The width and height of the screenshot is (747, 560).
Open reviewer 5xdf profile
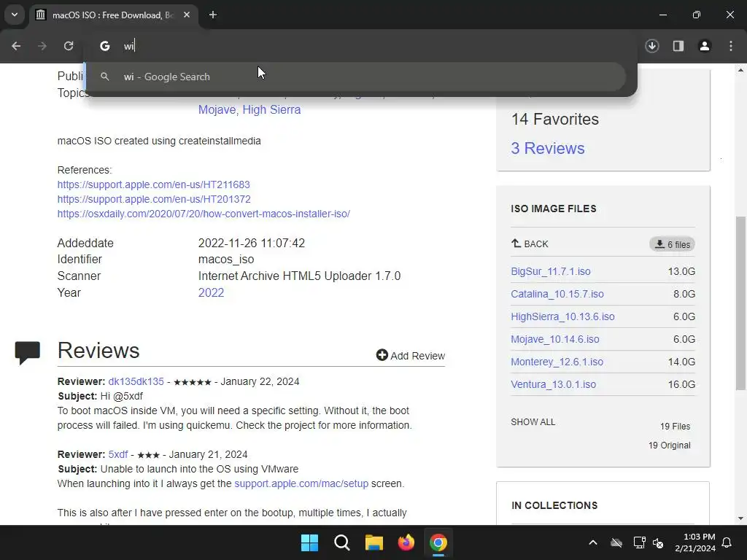point(117,454)
